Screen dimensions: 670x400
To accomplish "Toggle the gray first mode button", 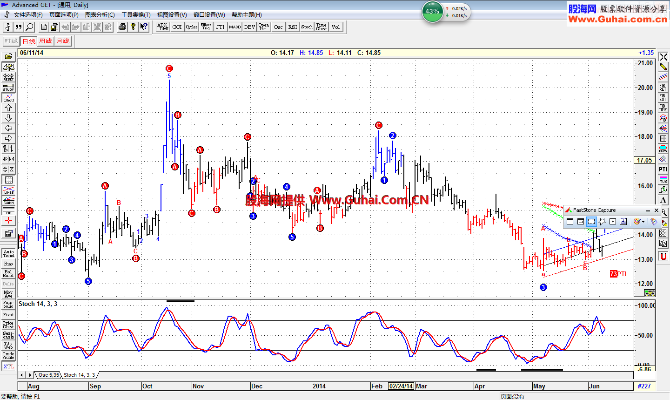I will coord(10,41).
